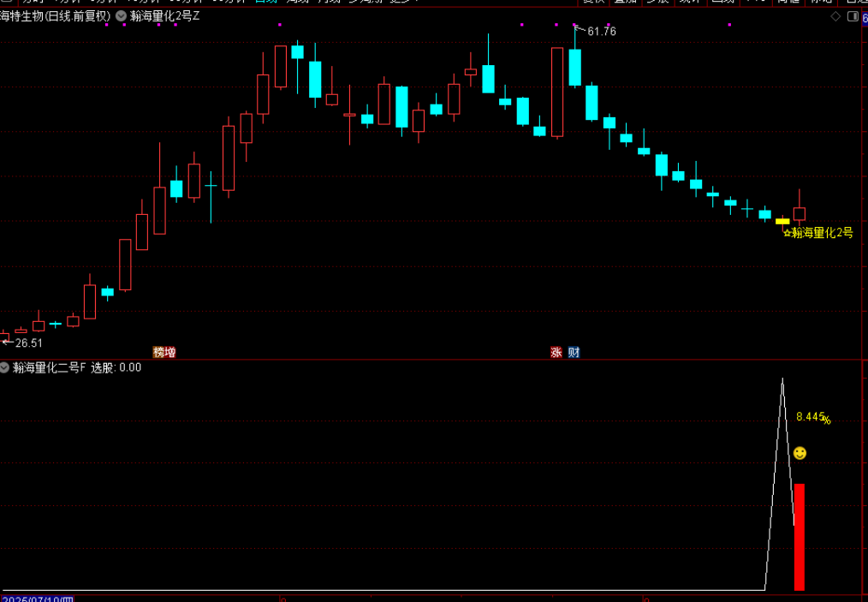Viewport: 868px width, 602px height.
Task: Click the 2025/07/10 date label
Action: point(38,597)
